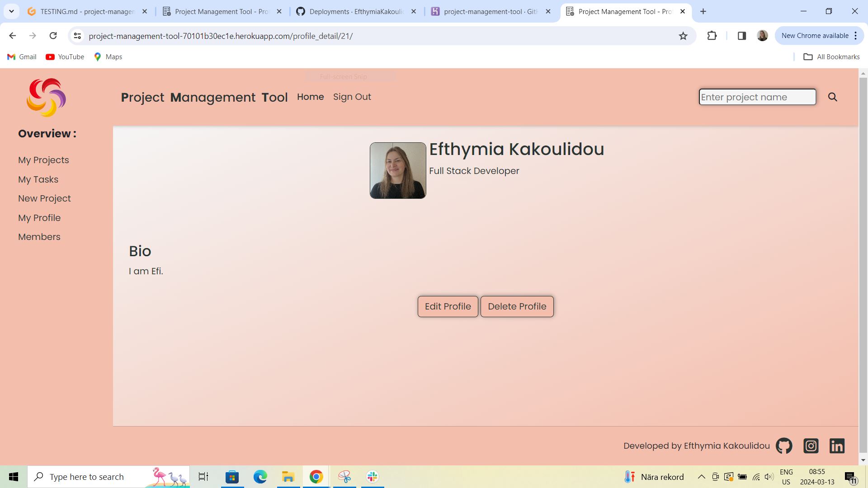Expand the Chrome profile menu avatar
This screenshot has height=488, width=868.
click(x=762, y=36)
